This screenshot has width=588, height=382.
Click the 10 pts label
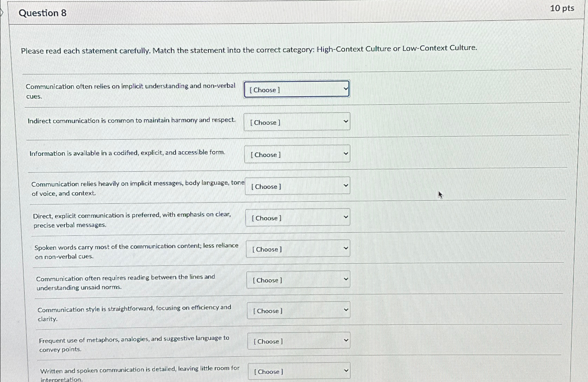coord(562,8)
